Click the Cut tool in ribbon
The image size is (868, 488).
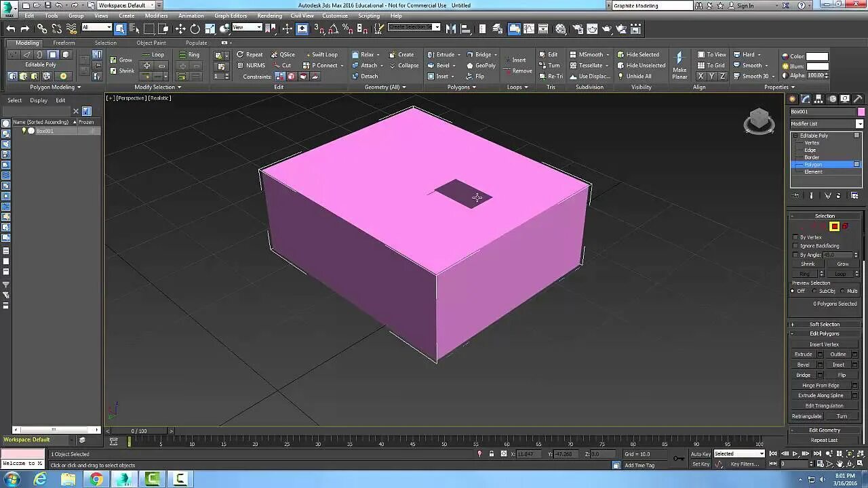pyautogui.click(x=282, y=65)
